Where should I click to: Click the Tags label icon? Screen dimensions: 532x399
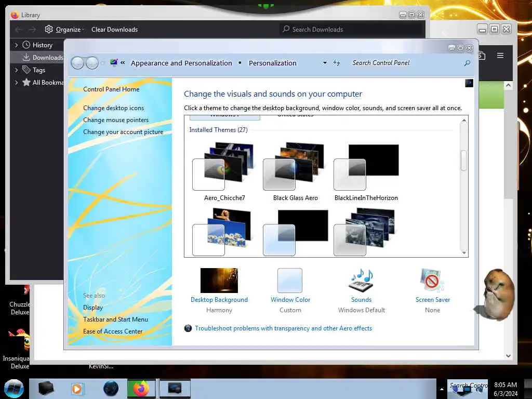[26, 70]
